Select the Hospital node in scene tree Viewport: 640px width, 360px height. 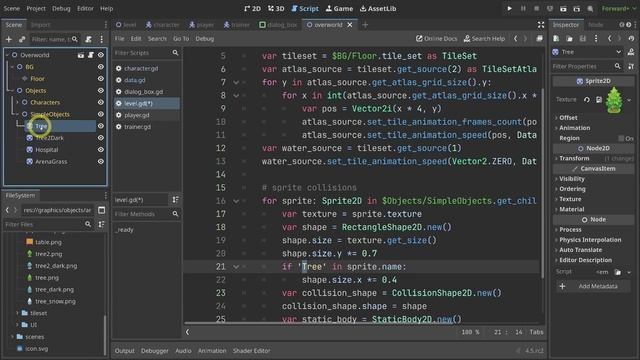47,150
